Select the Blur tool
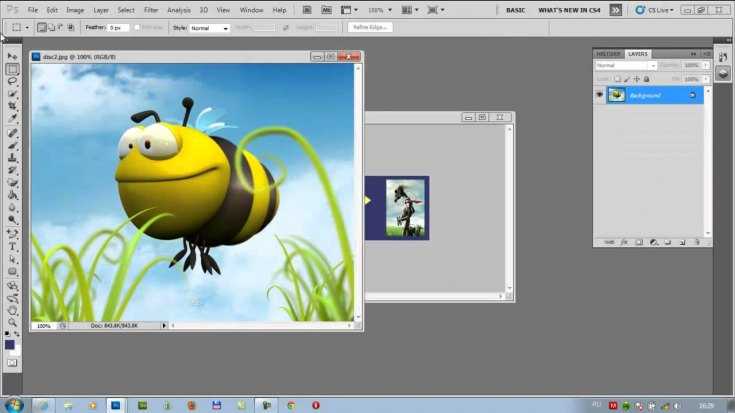Screen dimensions: 735x413 12,208
